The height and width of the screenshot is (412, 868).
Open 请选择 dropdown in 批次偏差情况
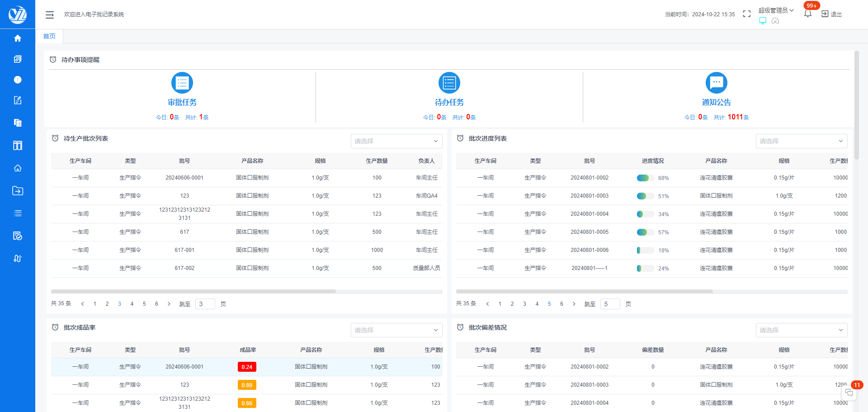pos(802,330)
